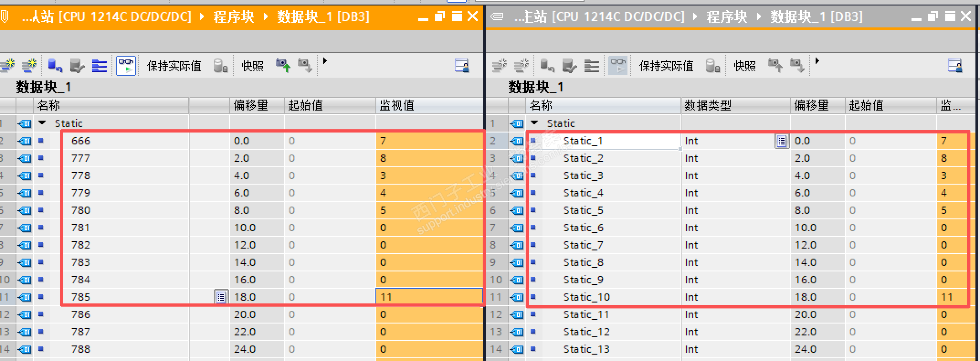Click 保持实际值 button in 从站 window toolbar
Screen dimensions: 980x361
(x=174, y=66)
